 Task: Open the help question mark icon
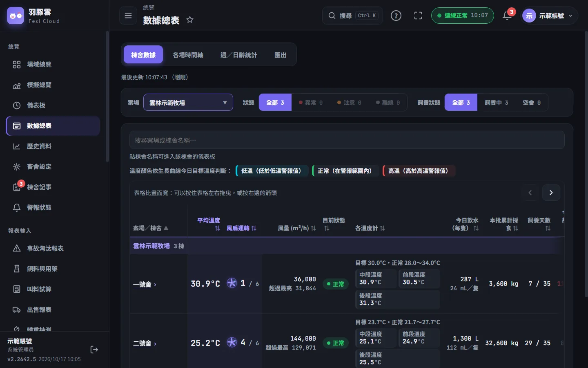396,16
